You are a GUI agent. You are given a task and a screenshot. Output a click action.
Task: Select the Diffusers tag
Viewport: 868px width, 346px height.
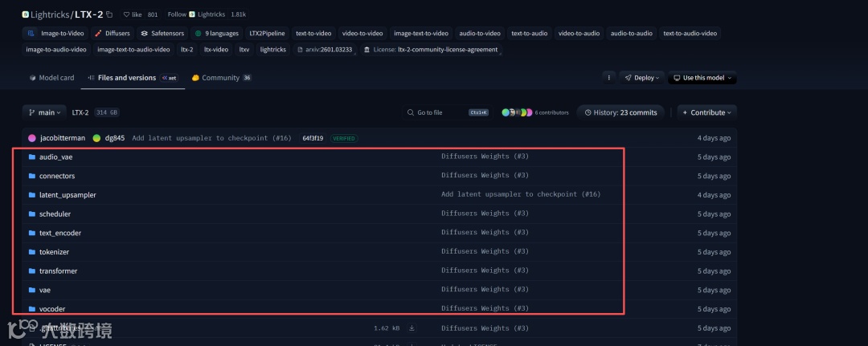(x=112, y=33)
